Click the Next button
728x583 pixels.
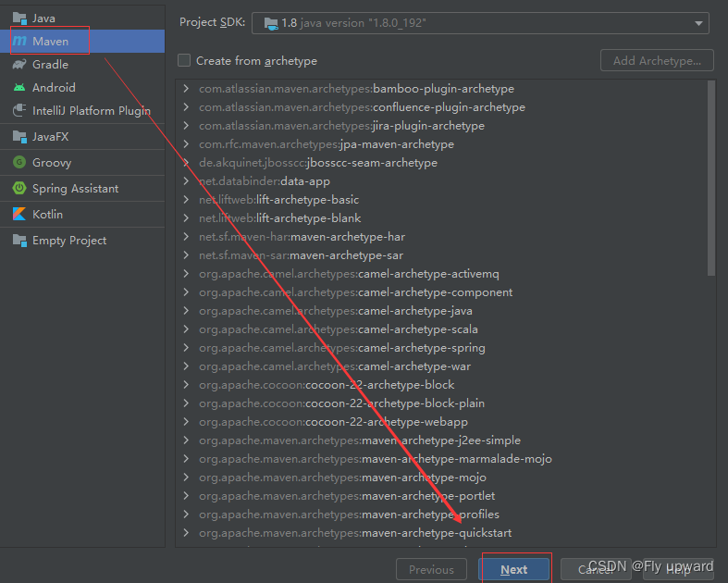[x=514, y=569]
